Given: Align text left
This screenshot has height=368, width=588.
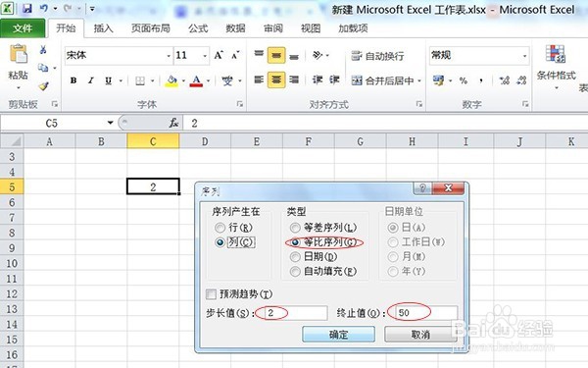Looking at the screenshot, I should pos(259,79).
